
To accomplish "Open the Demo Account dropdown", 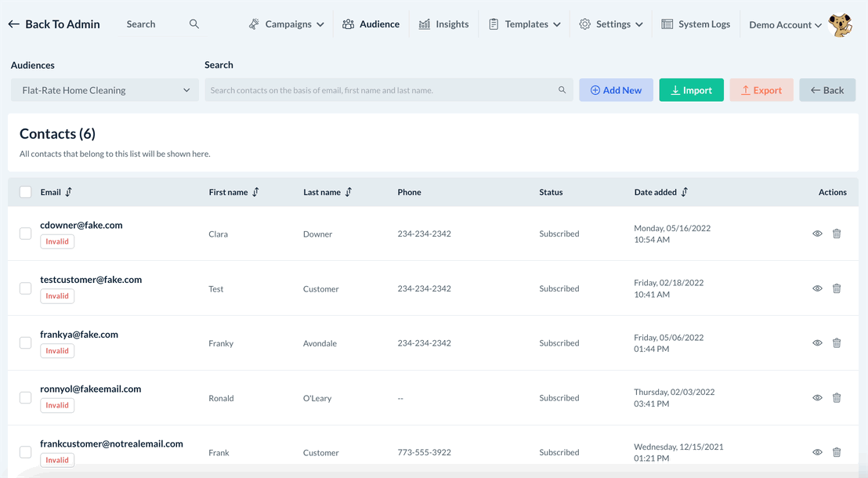I will point(785,25).
